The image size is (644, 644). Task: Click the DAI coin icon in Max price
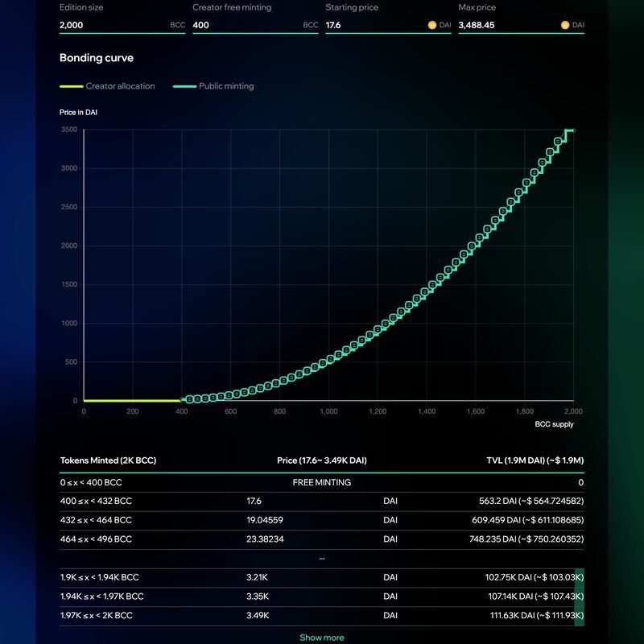pos(565,25)
